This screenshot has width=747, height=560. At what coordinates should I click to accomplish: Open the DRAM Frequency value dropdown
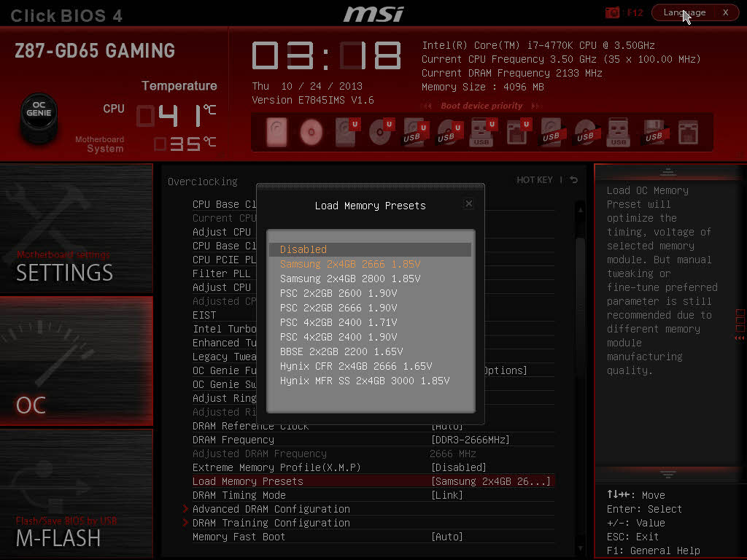(471, 440)
